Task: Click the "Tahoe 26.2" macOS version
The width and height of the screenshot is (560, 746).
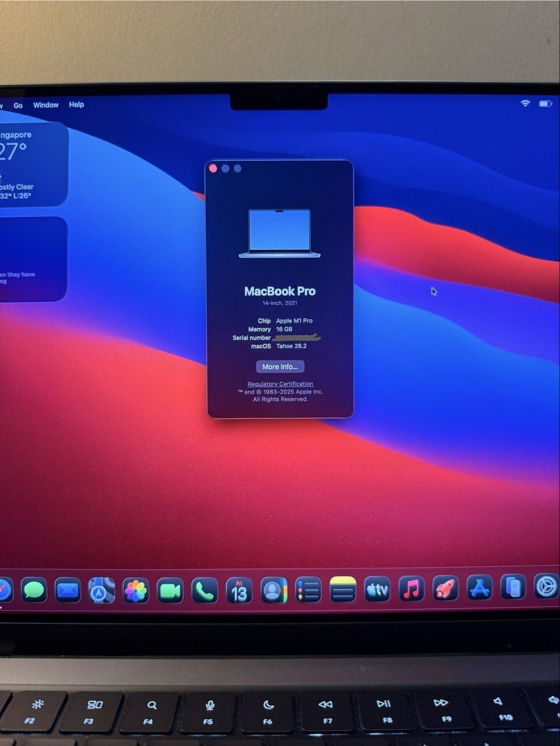Action: coord(291,346)
